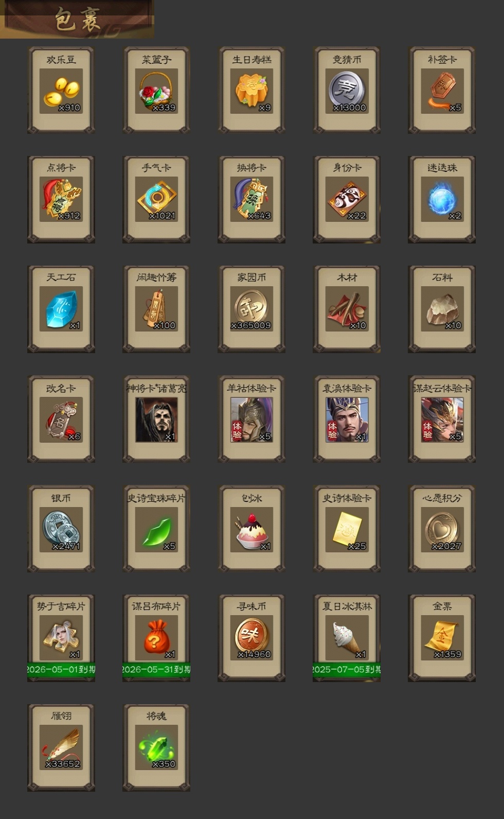Choose the 谋赵云体验卡 portrait card
This screenshot has width=504, height=819.
coord(442,419)
